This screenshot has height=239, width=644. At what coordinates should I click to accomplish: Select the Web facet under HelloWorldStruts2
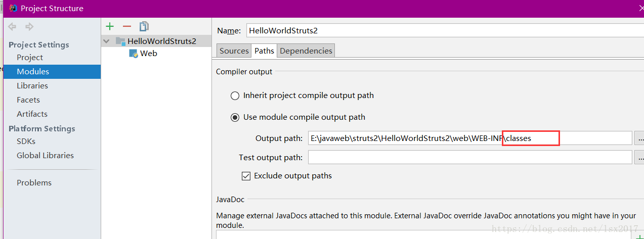[143, 53]
